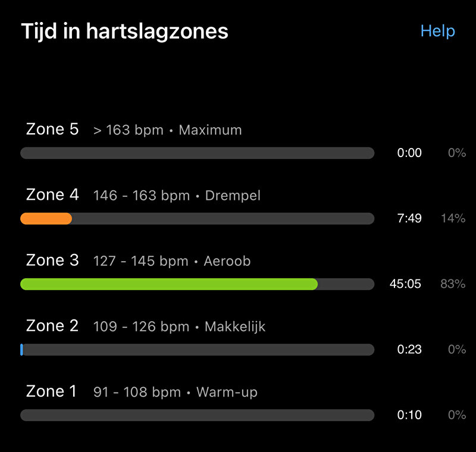
Task: Tap the 14% percentage for Zone 4
Action: 453,218
